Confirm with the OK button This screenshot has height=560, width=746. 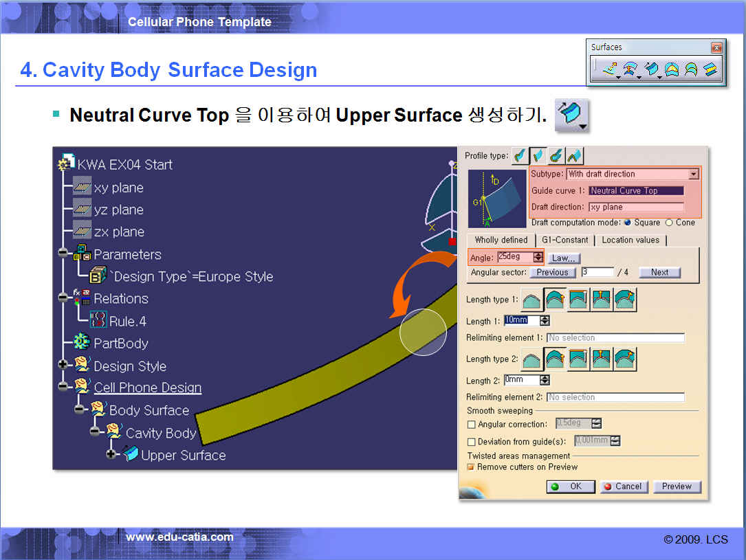pyautogui.click(x=571, y=486)
